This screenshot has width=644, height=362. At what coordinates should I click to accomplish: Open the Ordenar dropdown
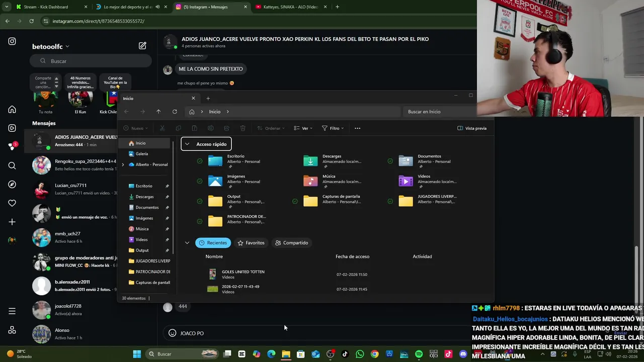coord(271,128)
